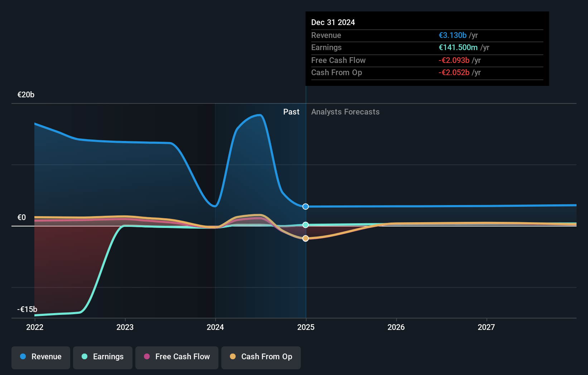
Task: Click the teal Earnings data point at 2025
Action: (305, 225)
